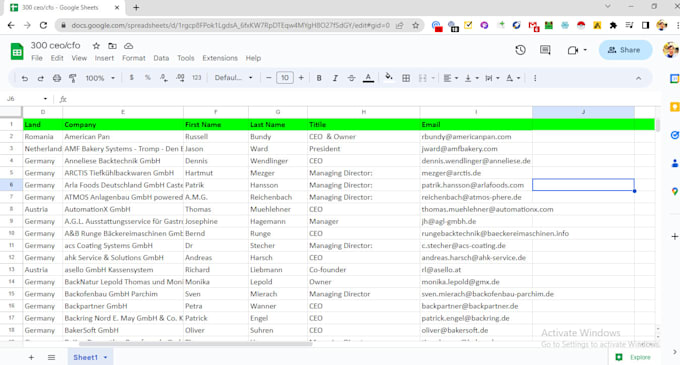Open the Help menu

point(253,58)
